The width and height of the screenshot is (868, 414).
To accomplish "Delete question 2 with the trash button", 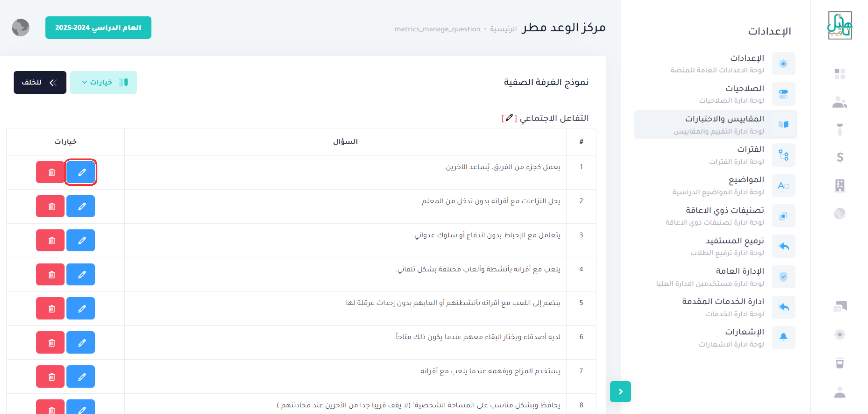I will pyautogui.click(x=50, y=206).
